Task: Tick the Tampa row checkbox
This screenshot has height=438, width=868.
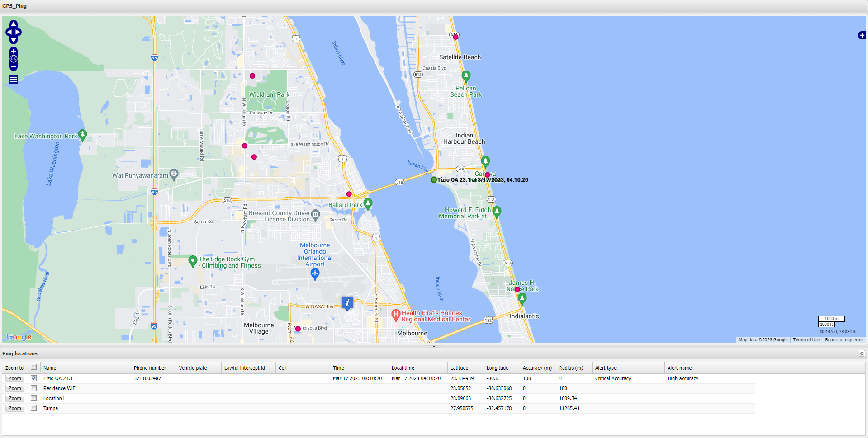Action: point(33,408)
